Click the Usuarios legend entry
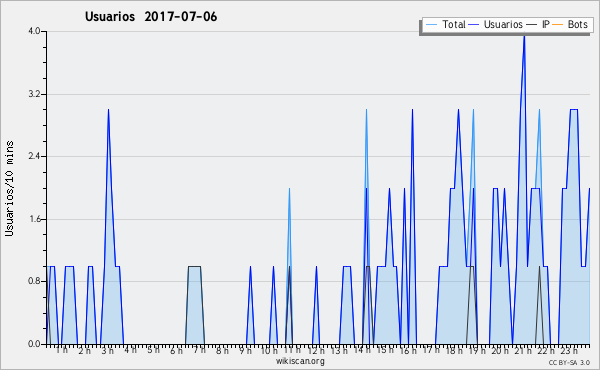 pos(496,24)
